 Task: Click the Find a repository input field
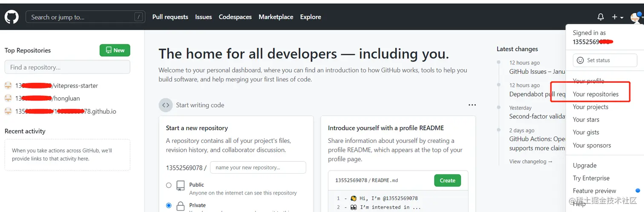pyautogui.click(x=67, y=67)
